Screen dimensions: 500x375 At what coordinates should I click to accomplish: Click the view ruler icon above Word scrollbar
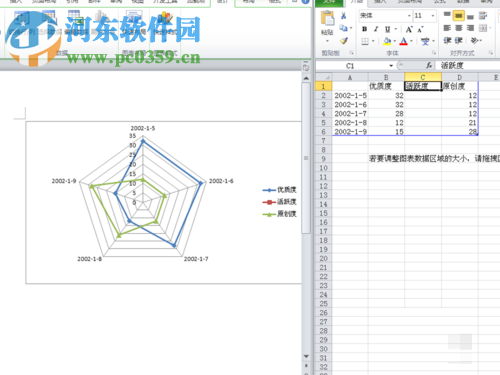306,68
